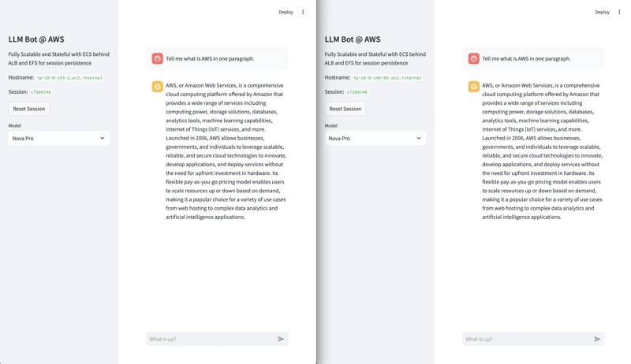Click the orange assistant avatar in the left chat
Viewport: 631px width, 364px height.
click(x=158, y=87)
